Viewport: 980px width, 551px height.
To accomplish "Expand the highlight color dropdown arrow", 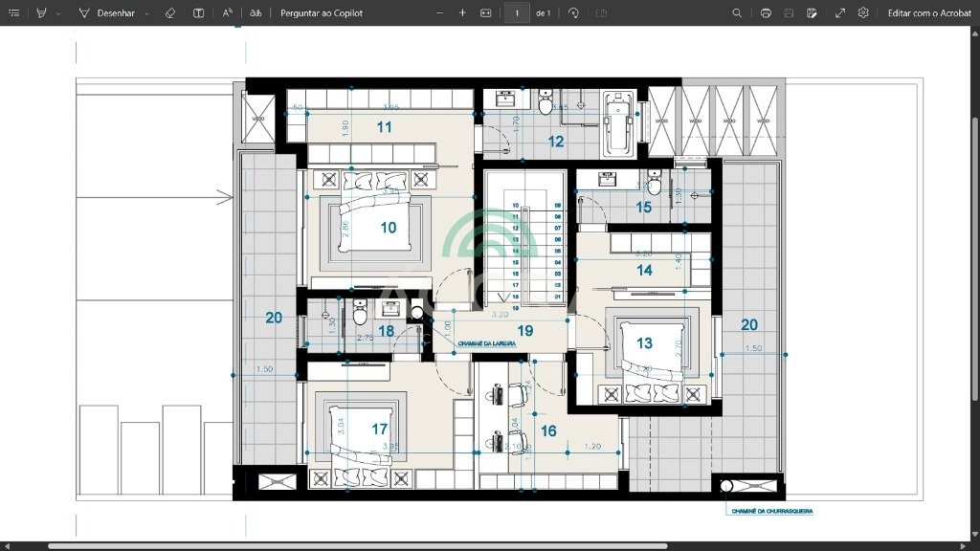I will tap(57, 13).
